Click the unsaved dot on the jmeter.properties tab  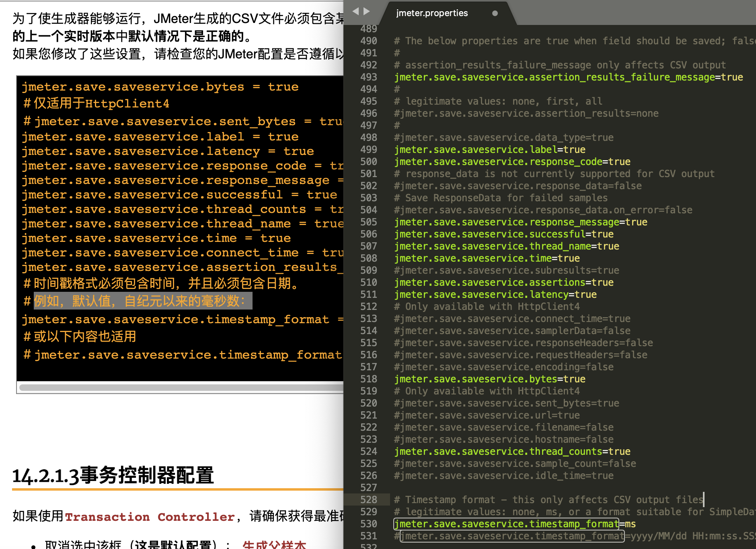tap(495, 13)
